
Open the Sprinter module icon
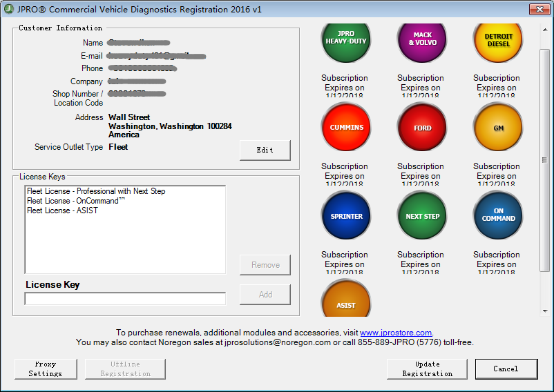click(346, 215)
